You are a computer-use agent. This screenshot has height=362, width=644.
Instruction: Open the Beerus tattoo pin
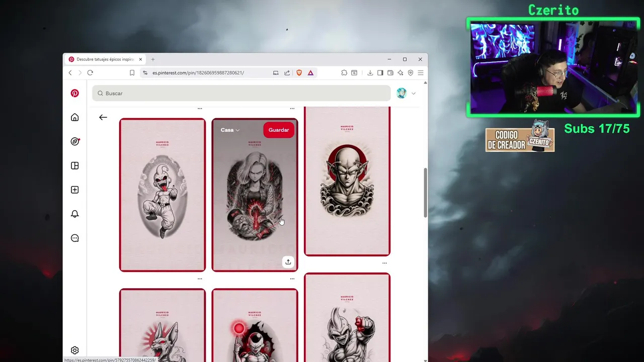[x=163, y=324]
